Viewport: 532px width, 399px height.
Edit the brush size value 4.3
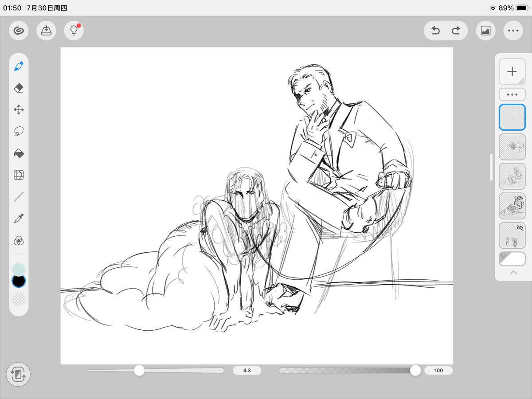247,370
